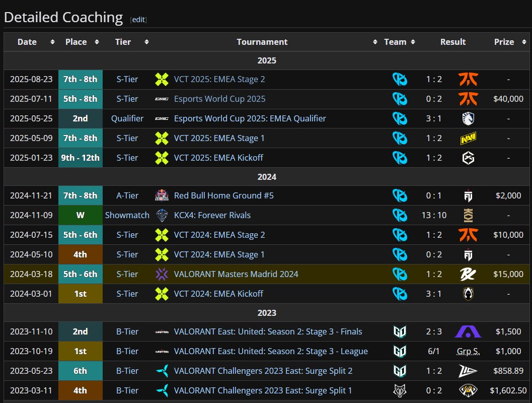
Task: Click the 13 : 10 result score
Action: 434,215
